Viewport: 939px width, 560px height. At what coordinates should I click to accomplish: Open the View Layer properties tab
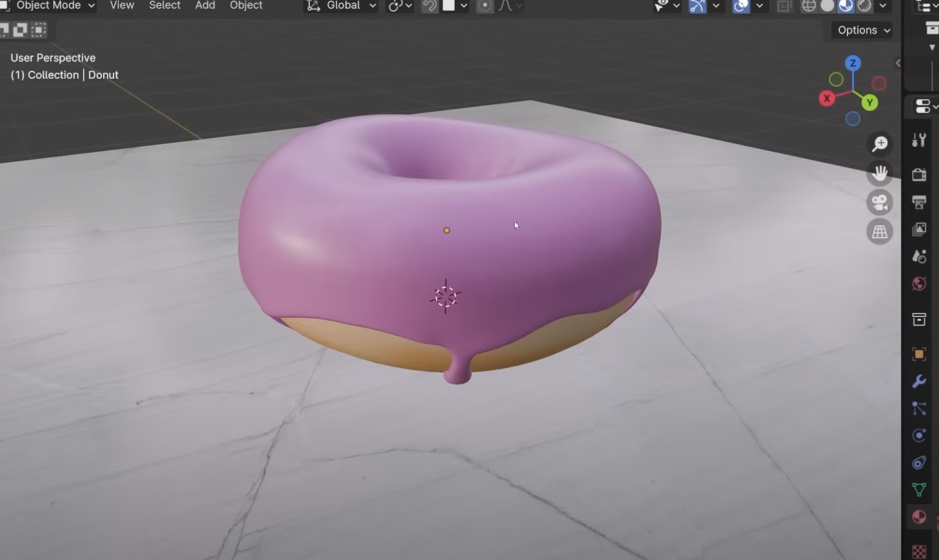[919, 229]
